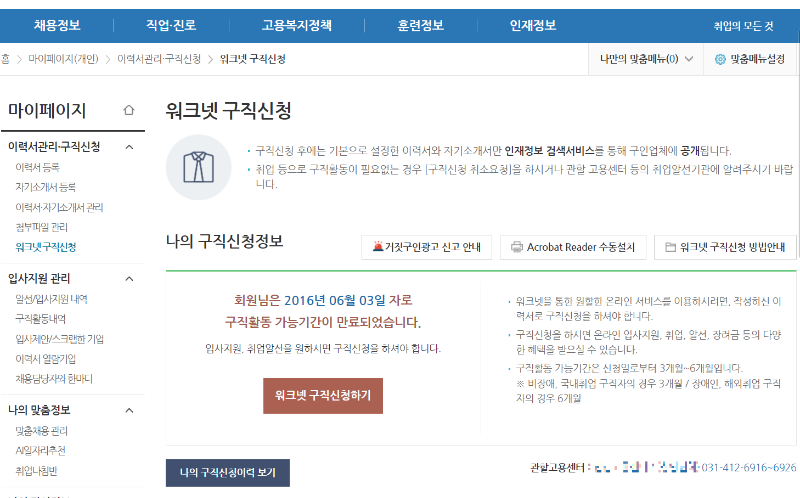800x498 pixels.
Task: Open 채용담당자의 한마디 in the sidebar
Action: (x=54, y=379)
